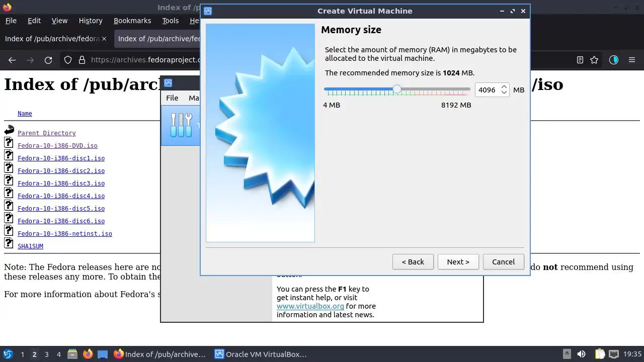The width and height of the screenshot is (644, 362).
Task: Open Fedora-10-i386-disc4.iso link
Action: pyautogui.click(x=61, y=196)
